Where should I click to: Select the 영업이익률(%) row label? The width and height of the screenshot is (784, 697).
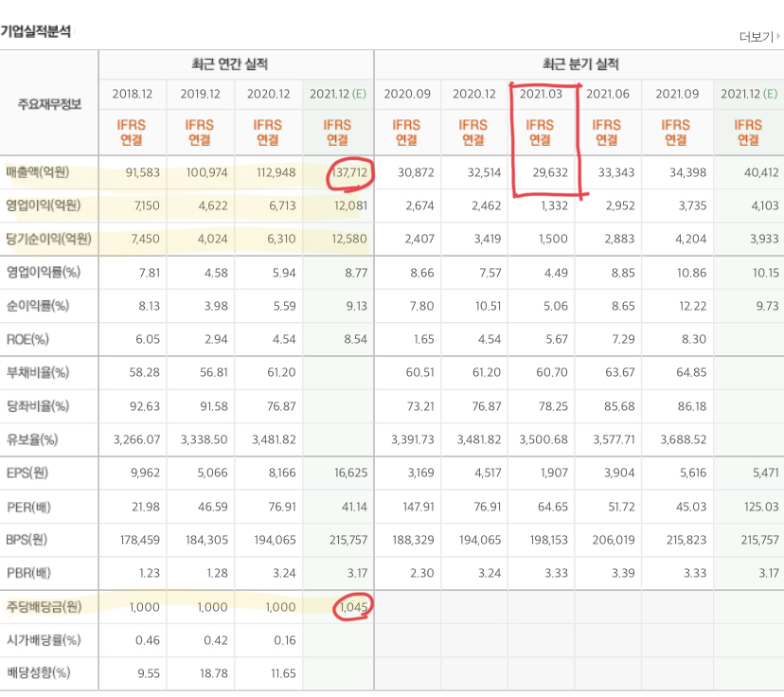point(43,273)
